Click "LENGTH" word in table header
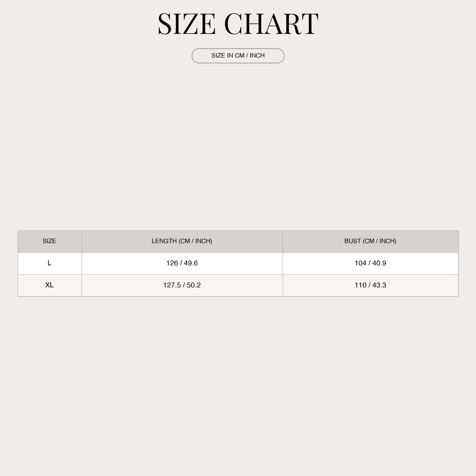This screenshot has height=476, width=476. click(x=164, y=241)
